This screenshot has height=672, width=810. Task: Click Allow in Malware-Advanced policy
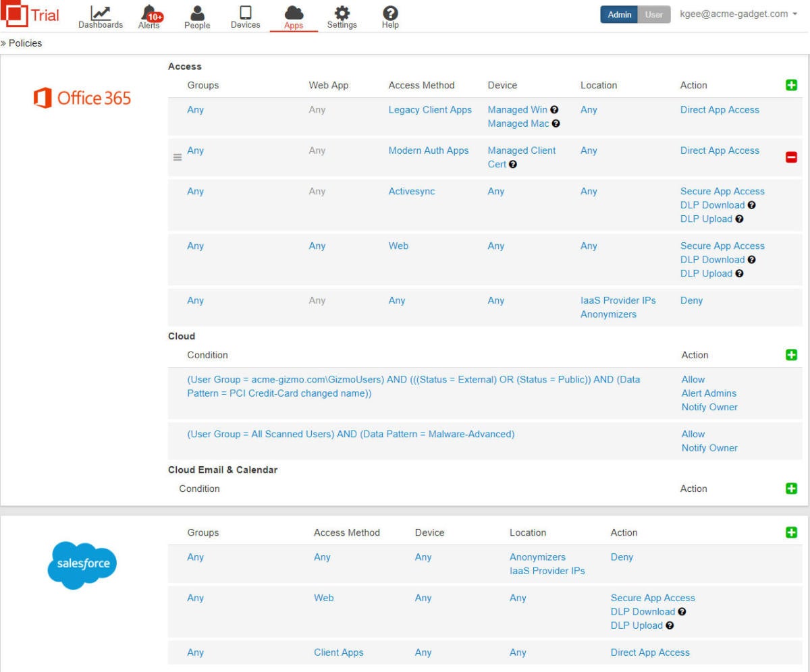point(693,435)
